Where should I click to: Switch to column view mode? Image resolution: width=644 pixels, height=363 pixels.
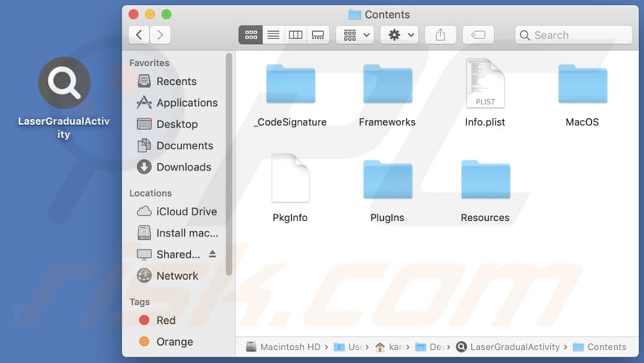point(296,34)
